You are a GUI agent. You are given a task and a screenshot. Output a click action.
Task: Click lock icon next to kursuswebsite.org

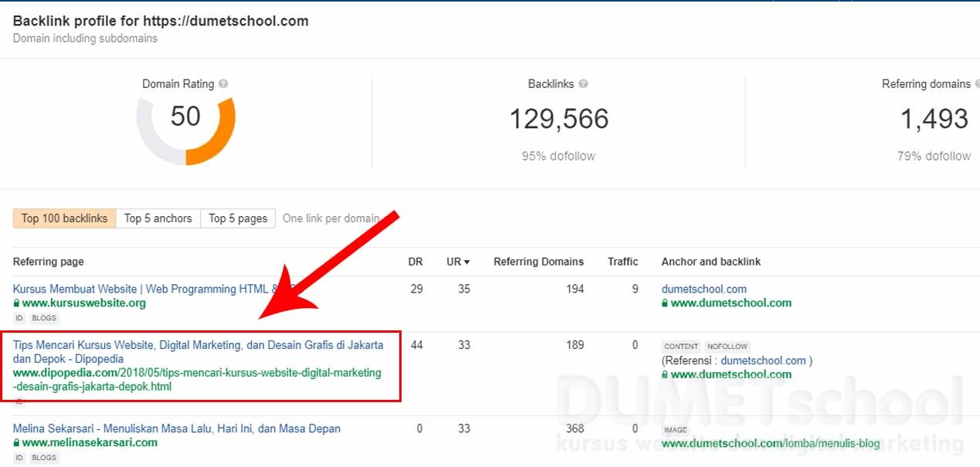(16, 303)
